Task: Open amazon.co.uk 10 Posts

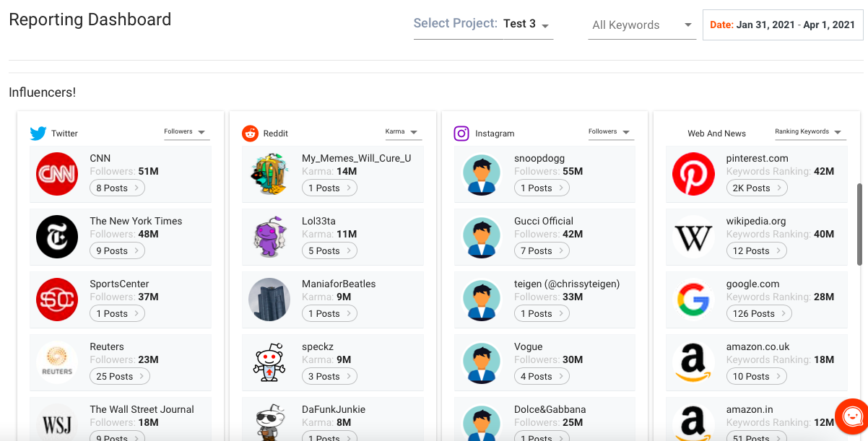Action: tap(756, 377)
